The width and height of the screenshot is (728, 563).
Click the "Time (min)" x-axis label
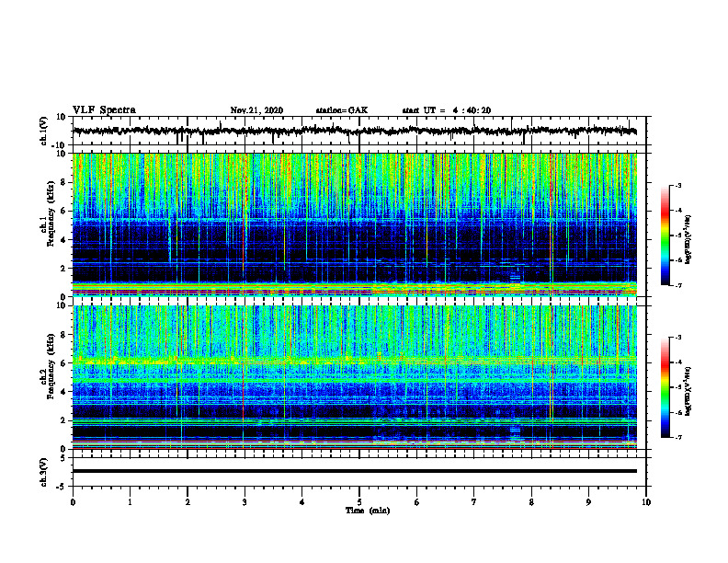pyautogui.click(x=368, y=511)
